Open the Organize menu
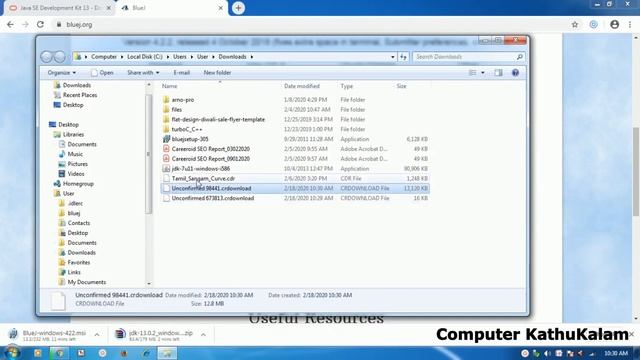The image size is (640, 360). point(62,73)
